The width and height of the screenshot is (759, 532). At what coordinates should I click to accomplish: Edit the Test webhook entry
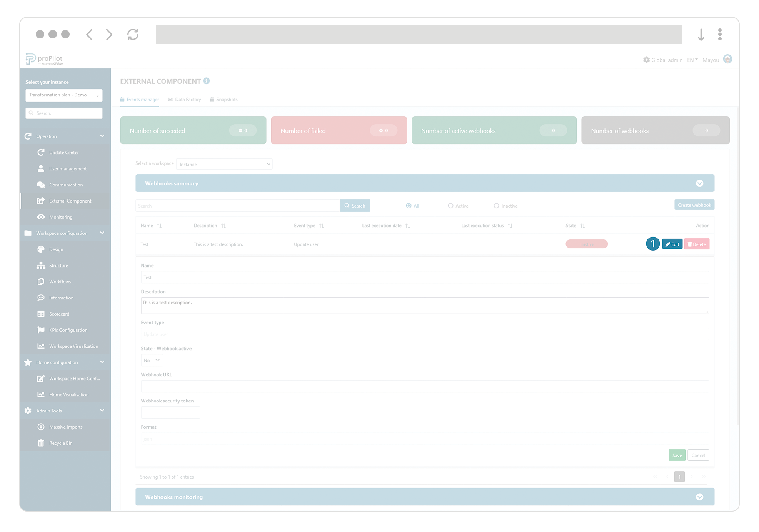click(x=672, y=244)
